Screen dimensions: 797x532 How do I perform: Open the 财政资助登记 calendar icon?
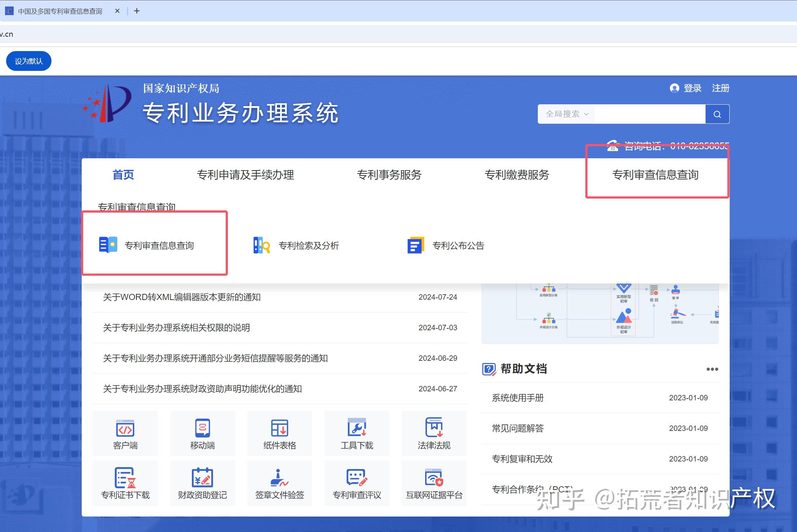pos(202,477)
